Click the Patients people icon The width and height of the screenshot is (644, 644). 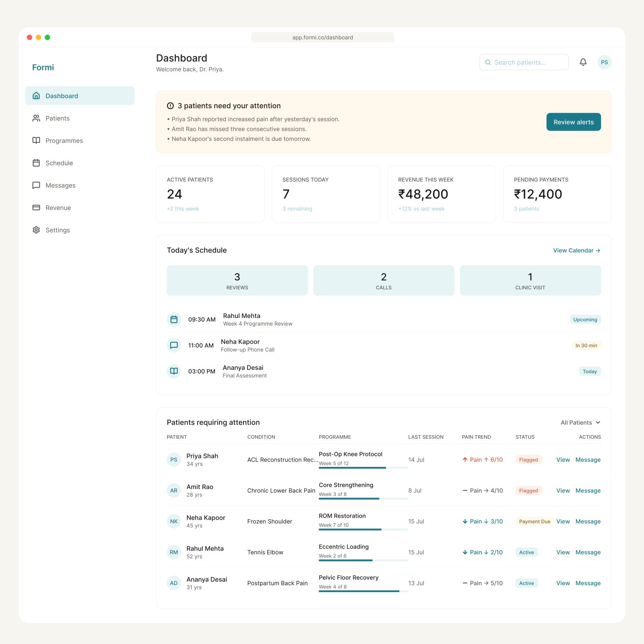tap(36, 118)
